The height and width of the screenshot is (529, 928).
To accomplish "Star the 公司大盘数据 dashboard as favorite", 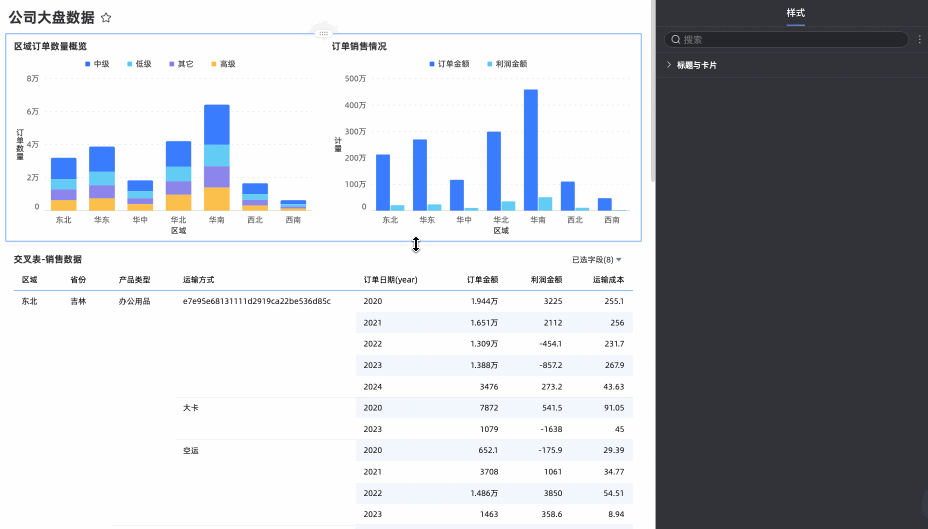I will pyautogui.click(x=106, y=18).
